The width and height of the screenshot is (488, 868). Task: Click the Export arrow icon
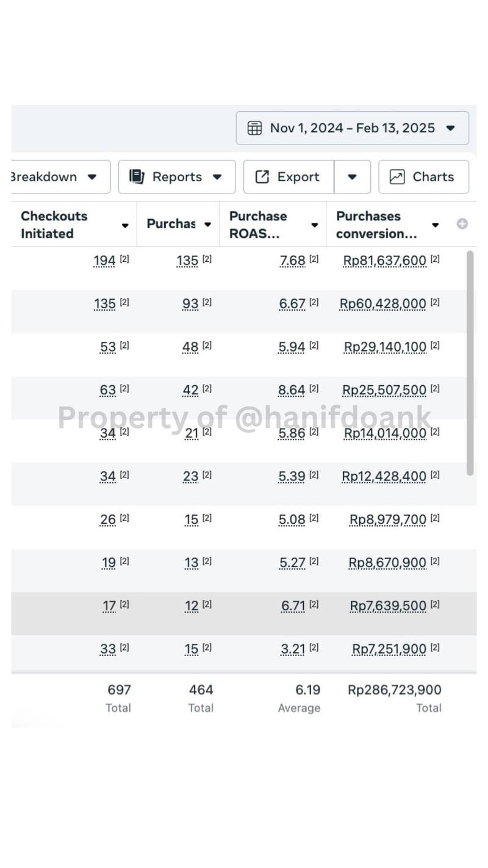(x=262, y=177)
